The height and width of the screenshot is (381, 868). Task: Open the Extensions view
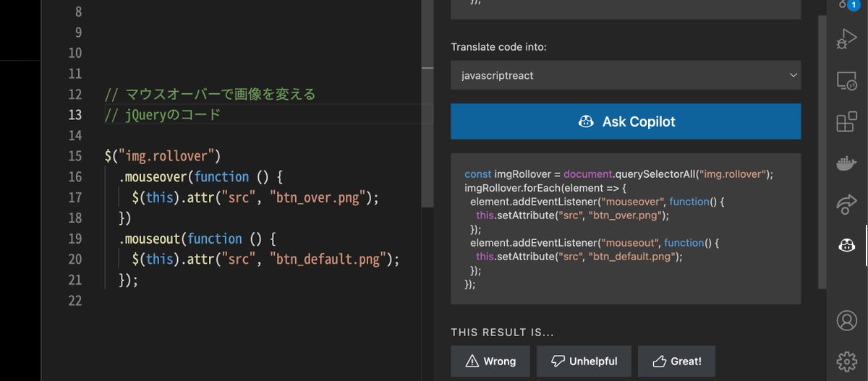tap(846, 121)
